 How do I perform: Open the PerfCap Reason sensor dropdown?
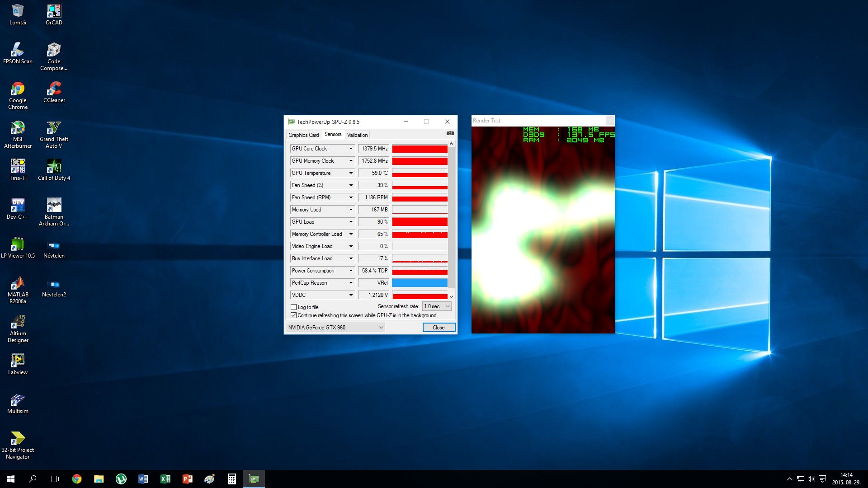(x=351, y=283)
